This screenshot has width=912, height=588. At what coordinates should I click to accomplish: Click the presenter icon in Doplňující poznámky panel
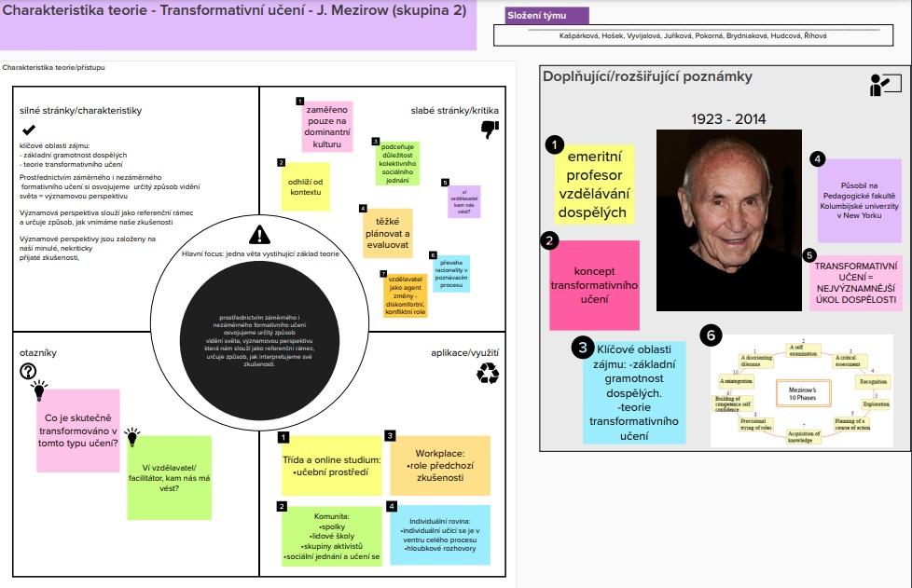click(878, 86)
